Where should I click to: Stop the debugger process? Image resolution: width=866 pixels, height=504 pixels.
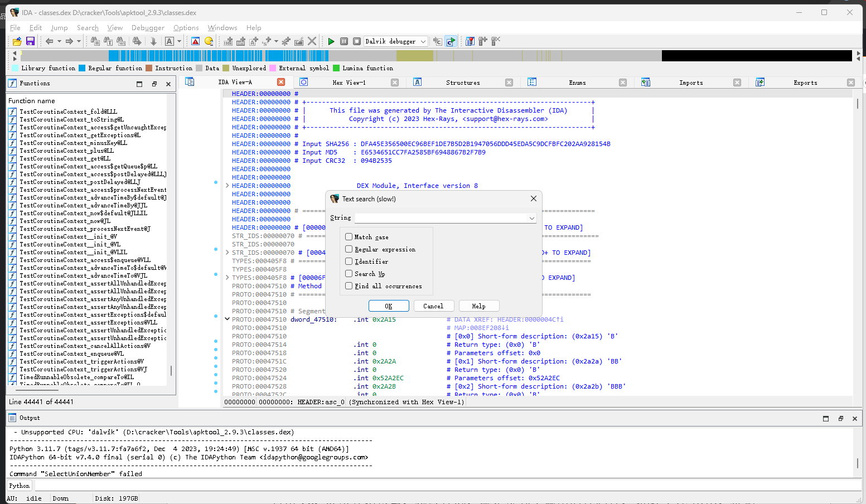pos(357,41)
